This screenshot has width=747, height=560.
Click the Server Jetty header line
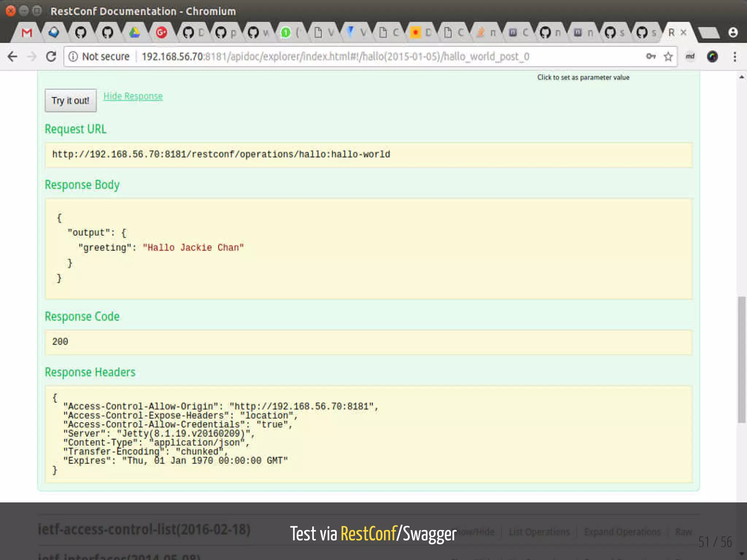[x=159, y=433]
